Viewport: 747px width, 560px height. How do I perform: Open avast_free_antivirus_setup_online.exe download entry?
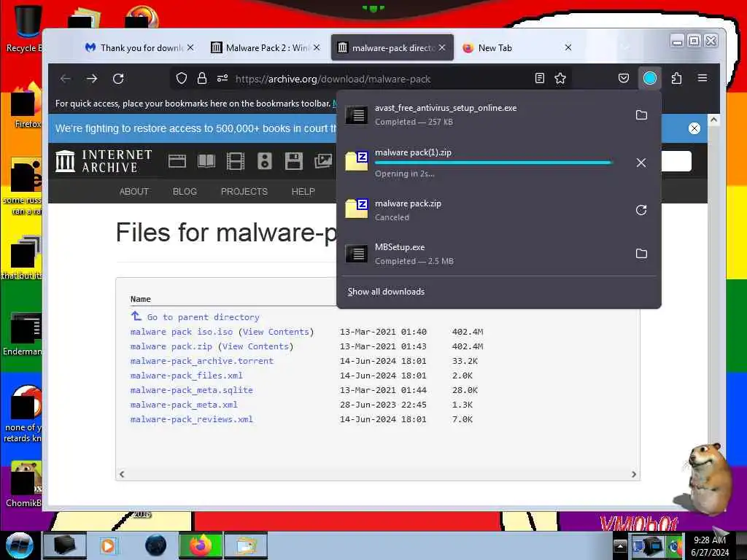coord(484,114)
